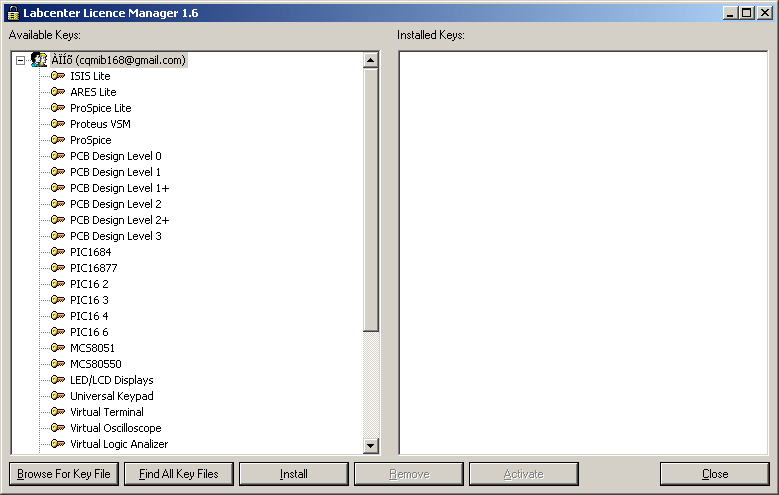Select PCB Design Level 1 text
779x495 pixels.
tap(115, 172)
